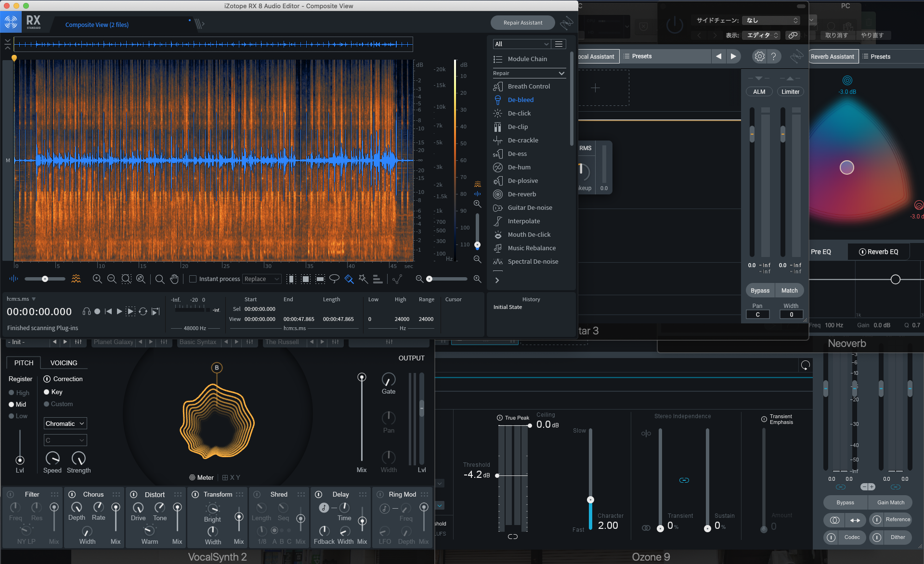The image size is (924, 564).
Task: Open the Ozone 9 help question mark
Action: point(773,56)
